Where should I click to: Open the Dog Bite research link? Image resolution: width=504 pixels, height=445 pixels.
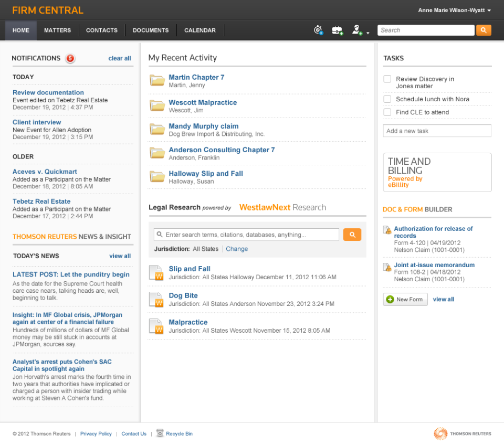183,295
